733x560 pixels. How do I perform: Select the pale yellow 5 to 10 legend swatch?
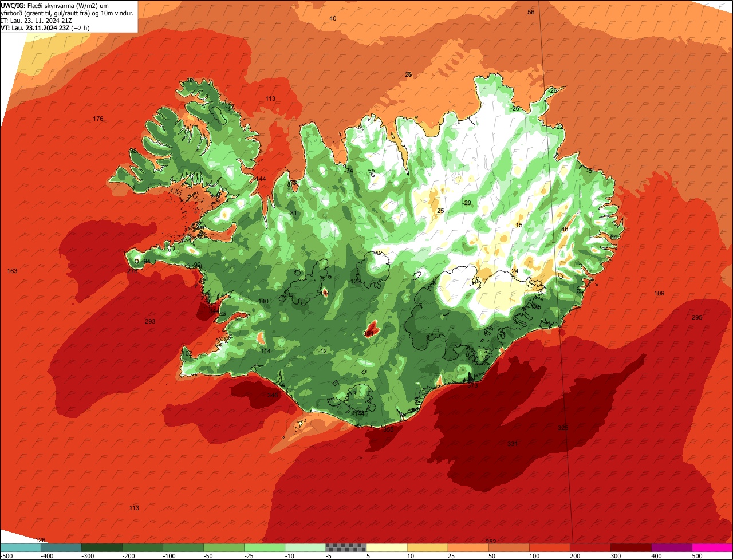387,548
